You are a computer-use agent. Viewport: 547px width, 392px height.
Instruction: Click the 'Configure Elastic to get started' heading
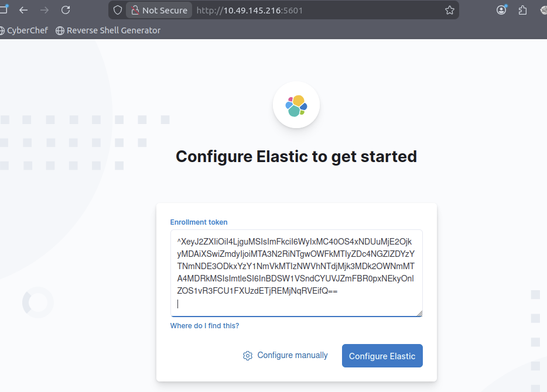point(296,157)
